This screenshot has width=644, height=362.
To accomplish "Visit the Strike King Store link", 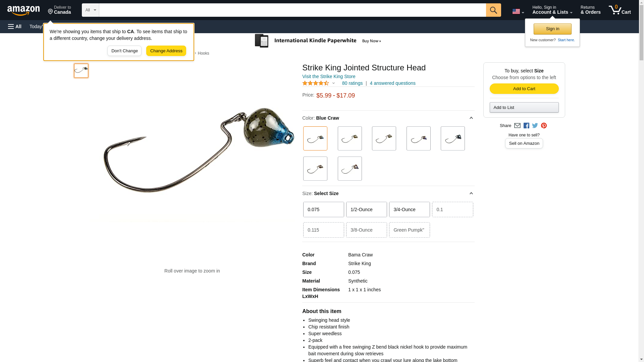I will (x=328, y=76).
